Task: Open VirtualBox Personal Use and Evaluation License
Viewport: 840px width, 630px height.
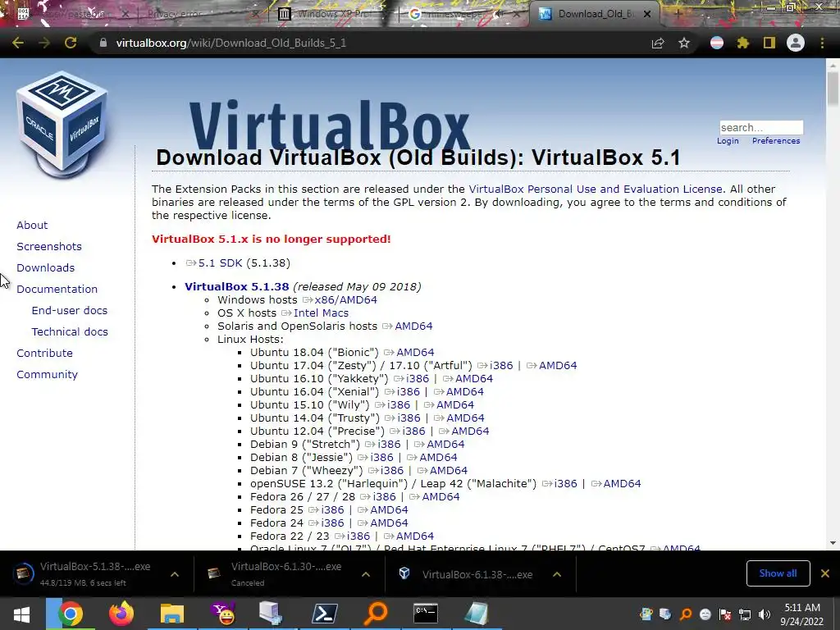Action: tap(596, 189)
